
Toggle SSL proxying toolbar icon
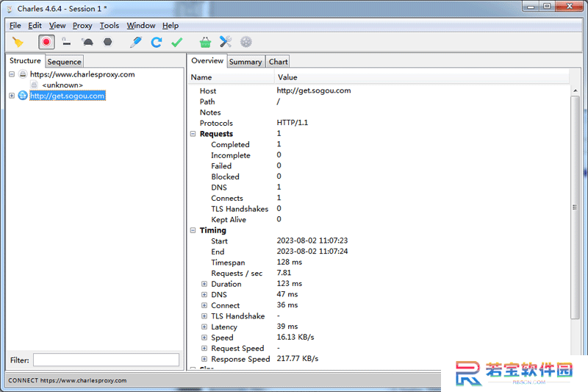point(66,42)
